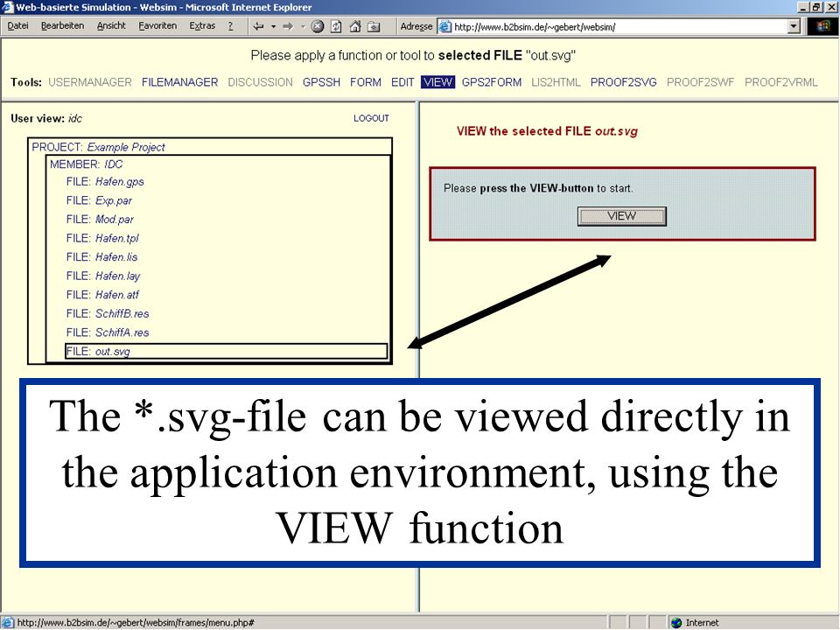The width and height of the screenshot is (840, 630).
Task: Click the Windows logo throbber icon
Action: point(822,26)
